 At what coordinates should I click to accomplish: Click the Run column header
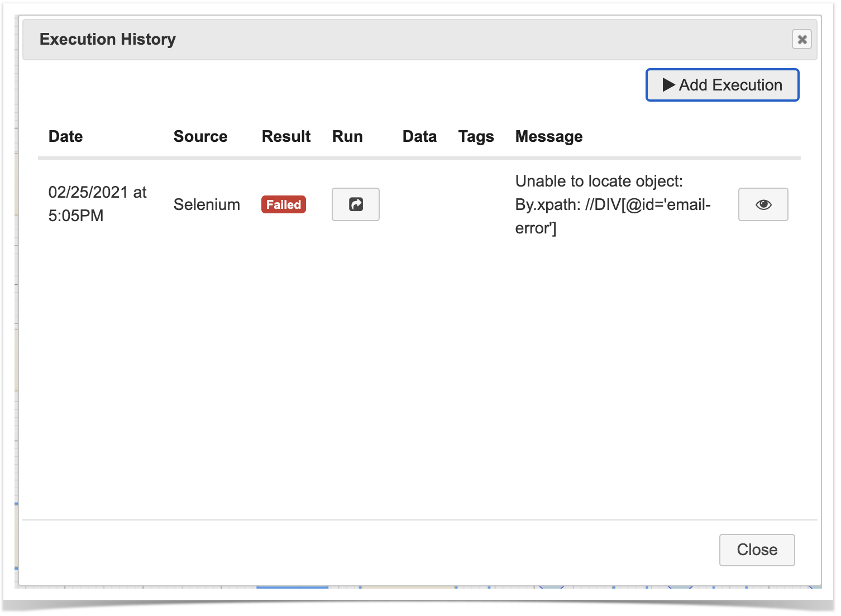click(347, 136)
